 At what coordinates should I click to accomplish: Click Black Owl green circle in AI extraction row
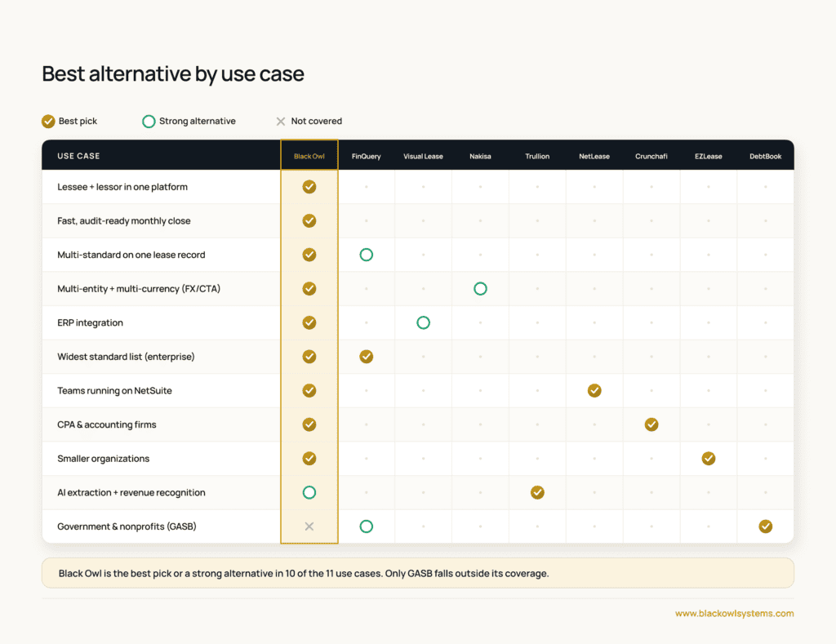309,493
